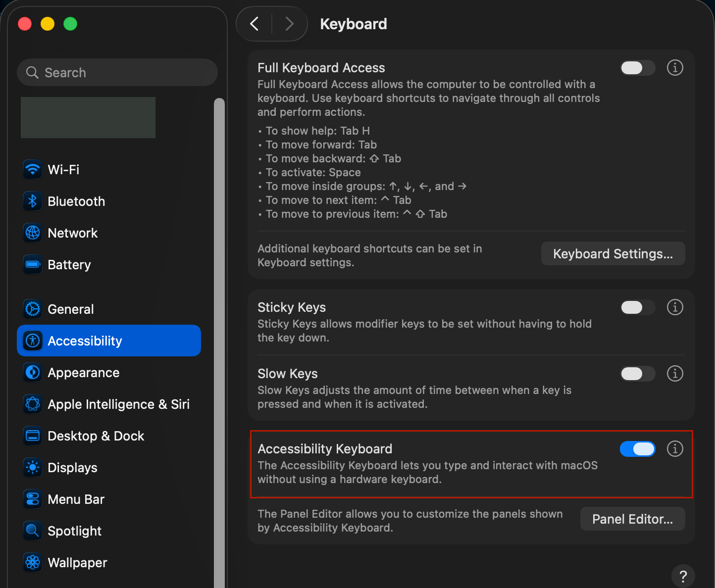
Task: Open Displays via its sun icon
Action: 33,468
